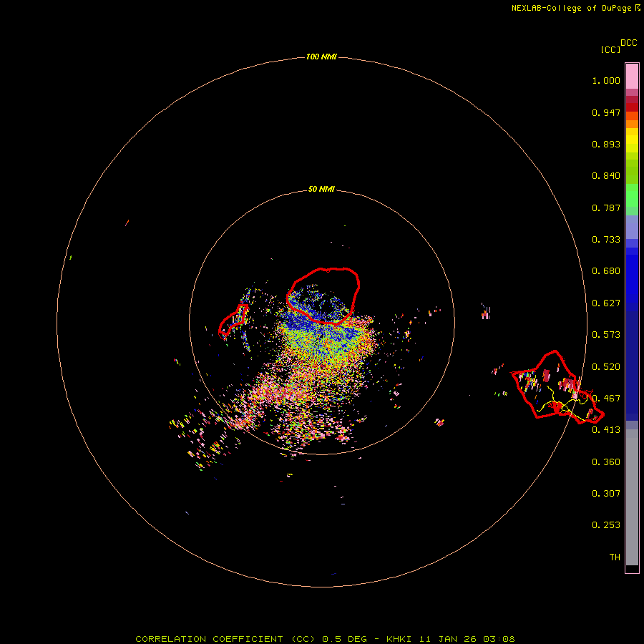Click the 0.467 legend value
The image size is (644, 644).
tap(606, 399)
